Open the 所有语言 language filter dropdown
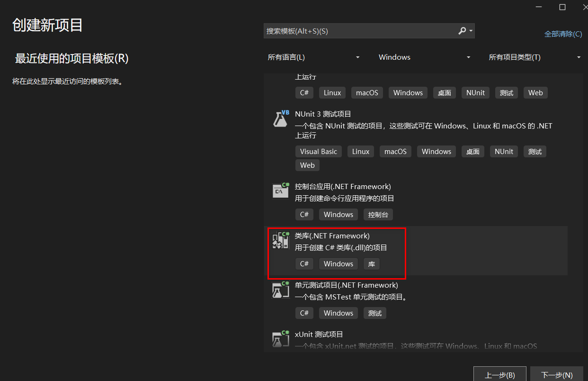This screenshot has width=588, height=381. [313, 57]
